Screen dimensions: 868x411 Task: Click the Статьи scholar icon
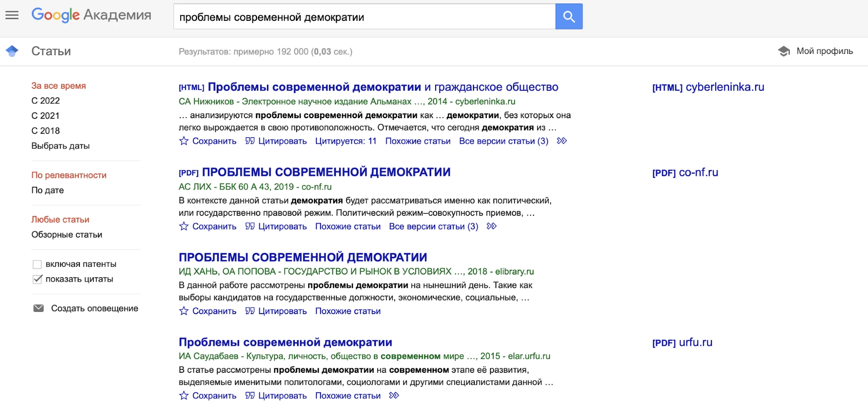[x=12, y=51]
